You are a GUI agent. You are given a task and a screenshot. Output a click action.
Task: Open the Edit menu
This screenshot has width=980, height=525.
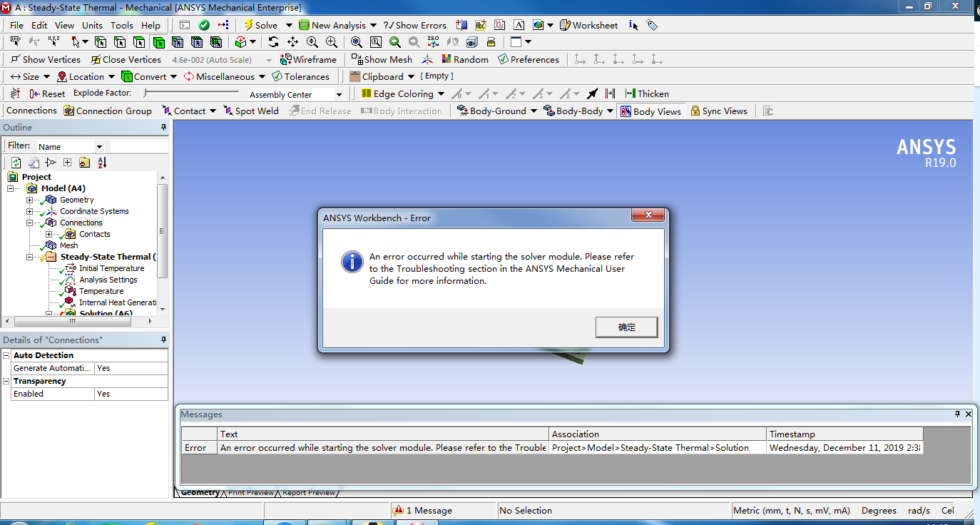point(39,25)
